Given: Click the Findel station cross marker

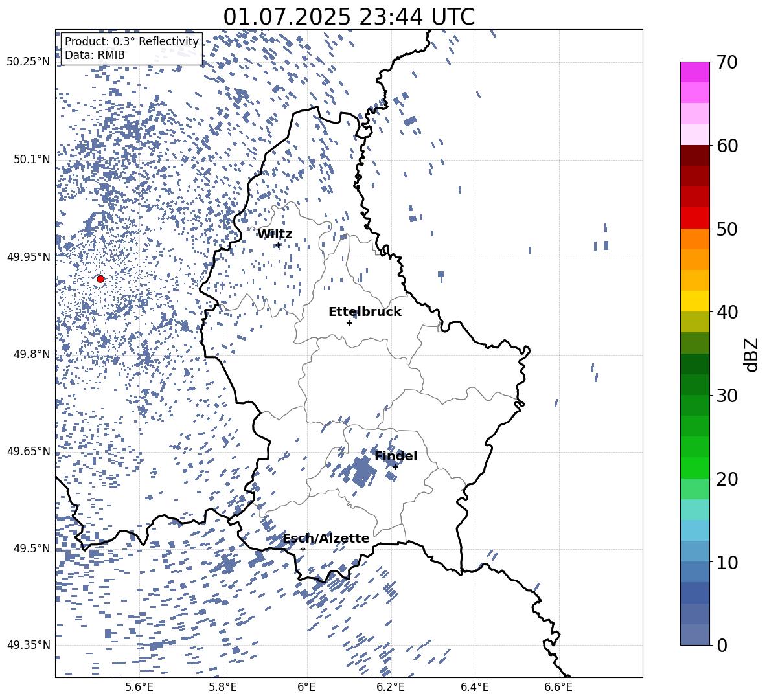Looking at the screenshot, I should pos(395,467).
